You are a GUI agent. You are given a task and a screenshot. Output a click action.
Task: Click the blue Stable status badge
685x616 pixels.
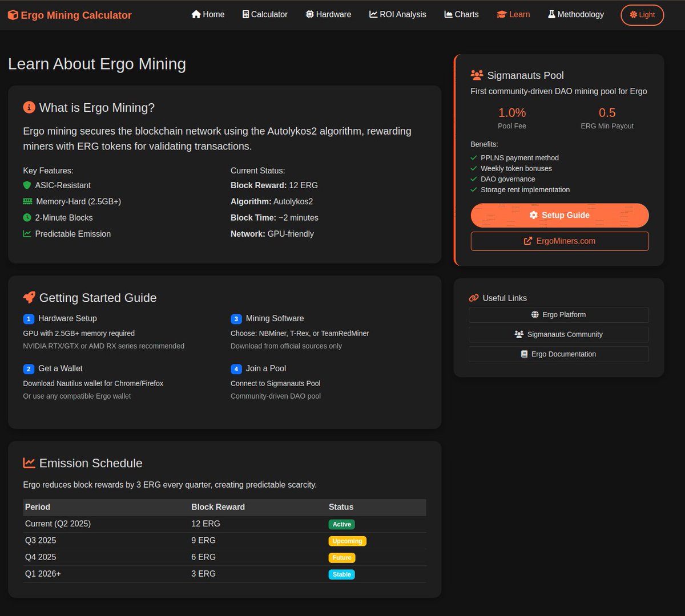[x=342, y=574]
